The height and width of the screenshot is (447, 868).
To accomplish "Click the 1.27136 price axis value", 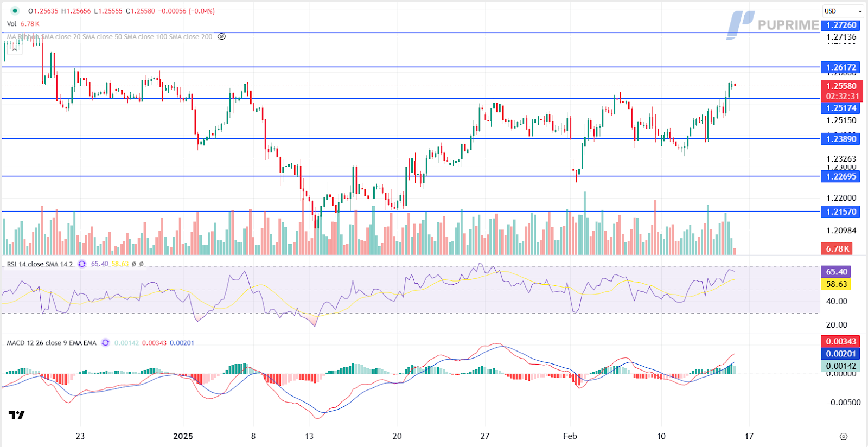I will (x=841, y=37).
